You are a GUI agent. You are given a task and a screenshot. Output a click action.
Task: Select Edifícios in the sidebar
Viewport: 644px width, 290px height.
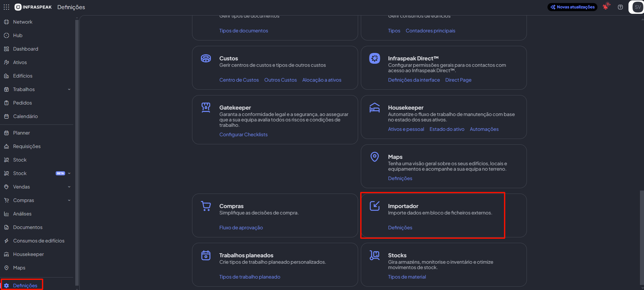click(x=23, y=76)
